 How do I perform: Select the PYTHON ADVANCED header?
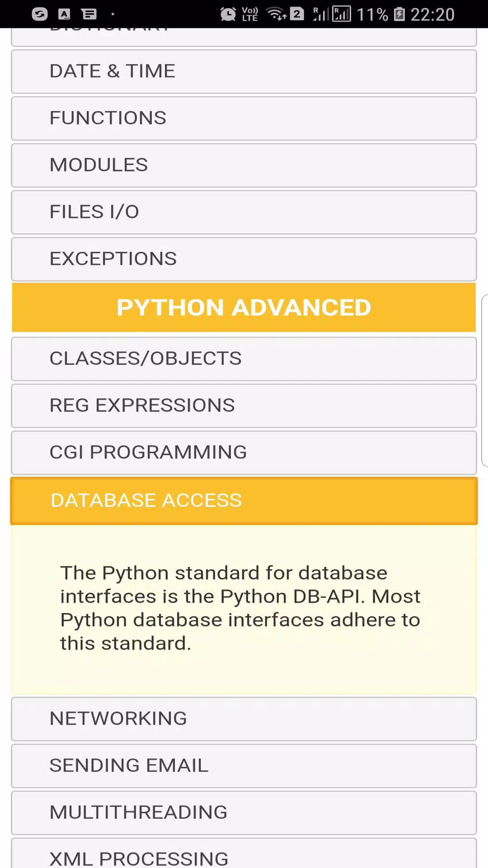click(244, 307)
